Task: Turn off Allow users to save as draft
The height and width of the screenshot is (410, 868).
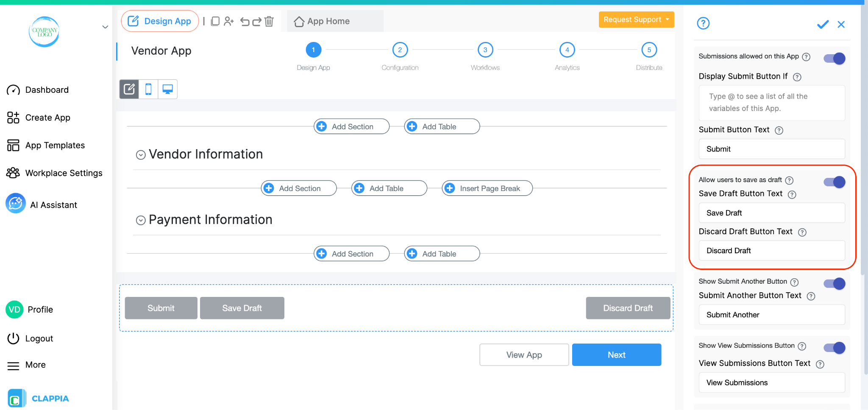Action: (834, 182)
